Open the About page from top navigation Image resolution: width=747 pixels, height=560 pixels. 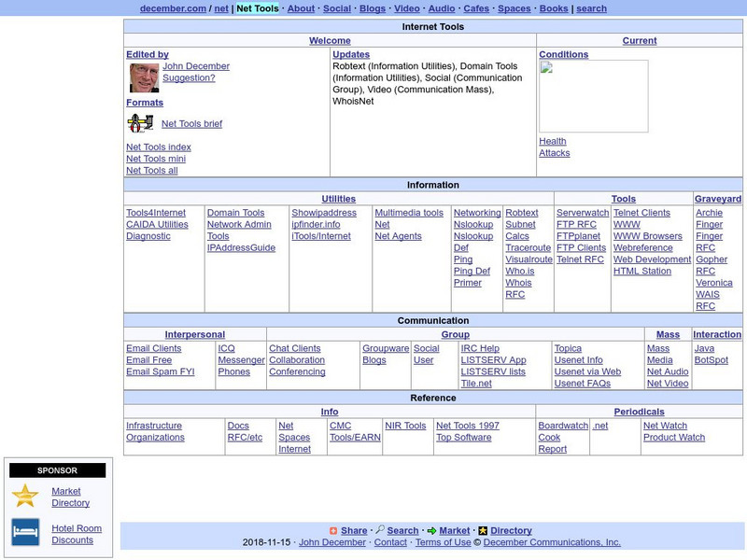coord(301,8)
